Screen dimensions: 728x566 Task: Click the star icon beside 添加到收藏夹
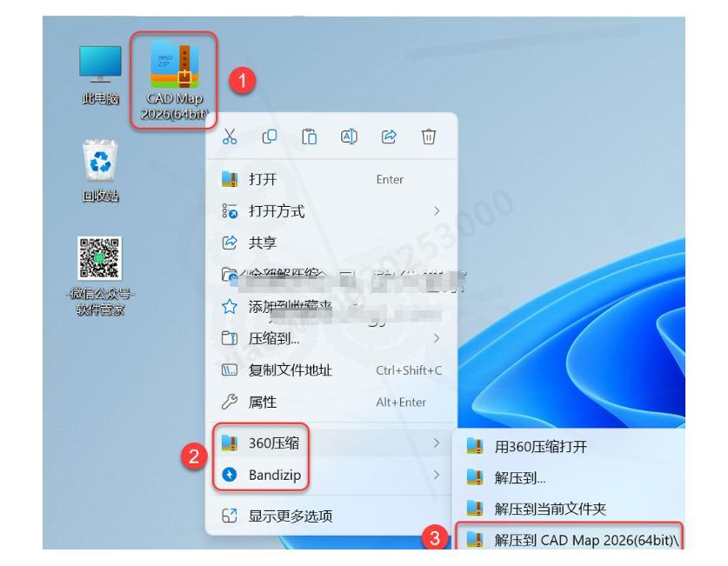230,306
